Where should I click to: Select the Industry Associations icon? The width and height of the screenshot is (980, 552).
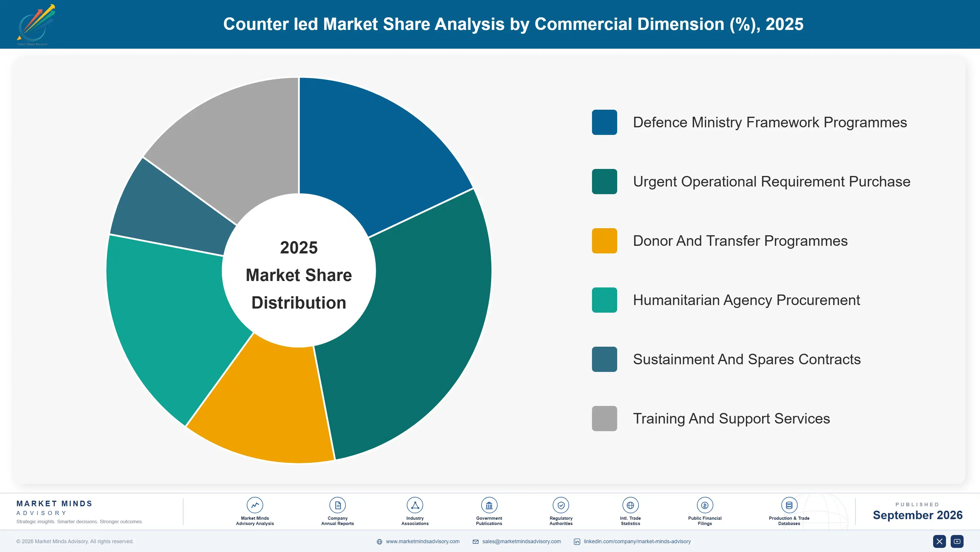click(415, 505)
